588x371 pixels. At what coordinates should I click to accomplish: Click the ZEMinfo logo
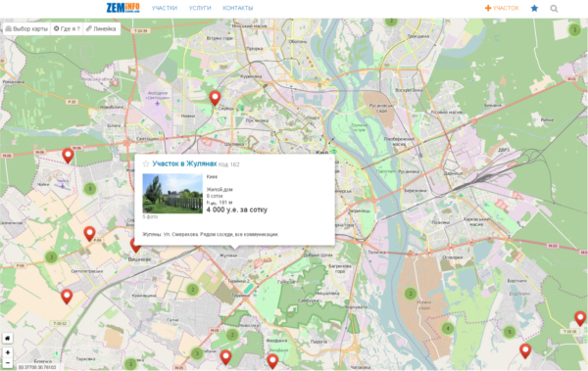[x=123, y=8]
